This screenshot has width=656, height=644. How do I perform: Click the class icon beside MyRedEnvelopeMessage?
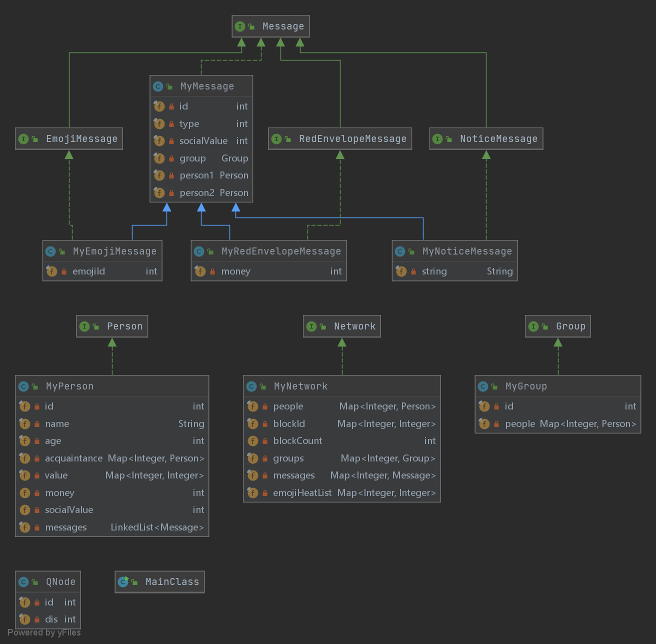click(x=199, y=251)
